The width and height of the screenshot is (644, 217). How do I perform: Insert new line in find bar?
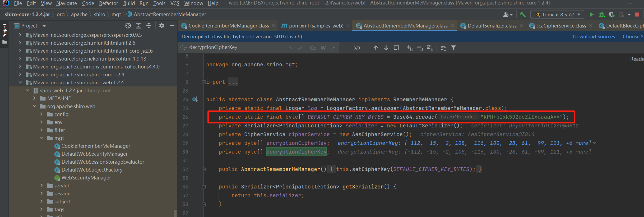coord(299,48)
